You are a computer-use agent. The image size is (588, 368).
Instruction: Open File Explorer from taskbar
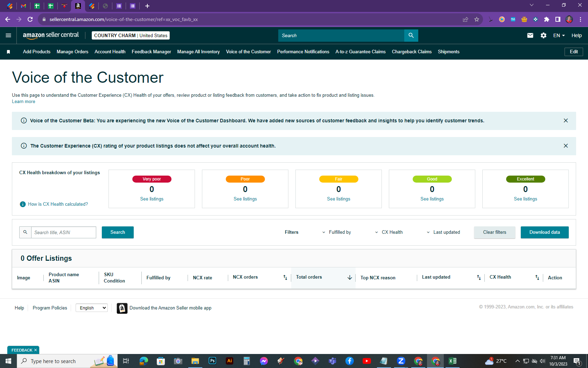195,361
